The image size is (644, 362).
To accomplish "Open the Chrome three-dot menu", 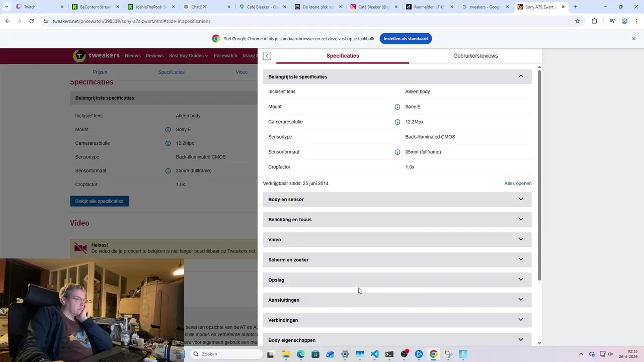I will tap(636, 21).
